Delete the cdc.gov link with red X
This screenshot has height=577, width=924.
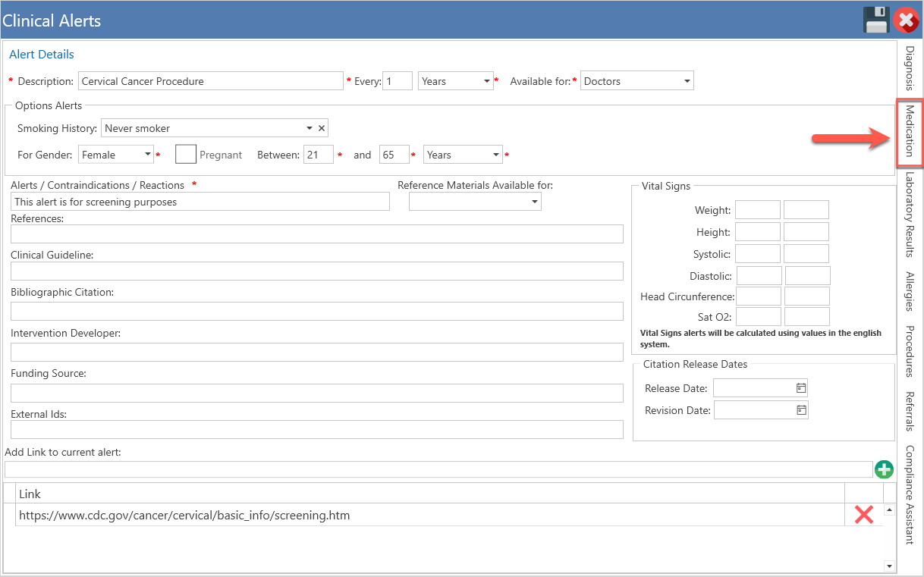[864, 515]
